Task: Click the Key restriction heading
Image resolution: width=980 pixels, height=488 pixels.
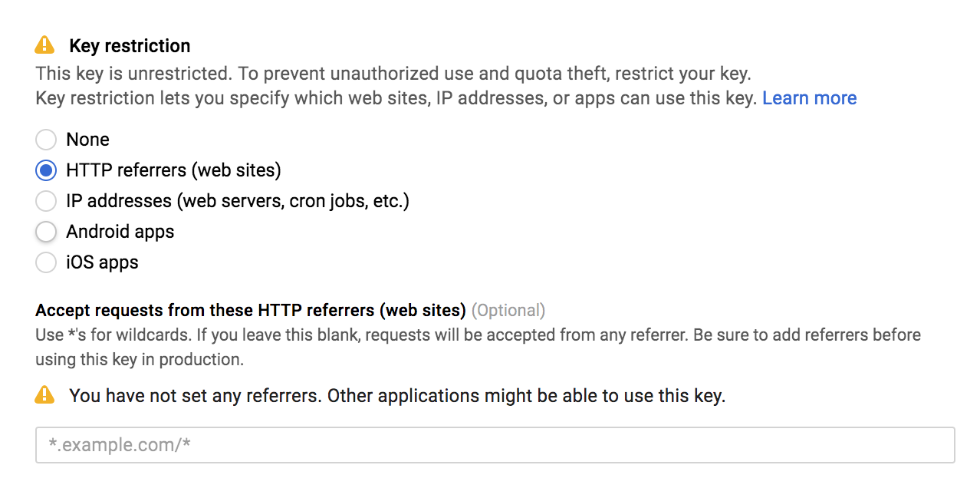Action: [x=128, y=45]
